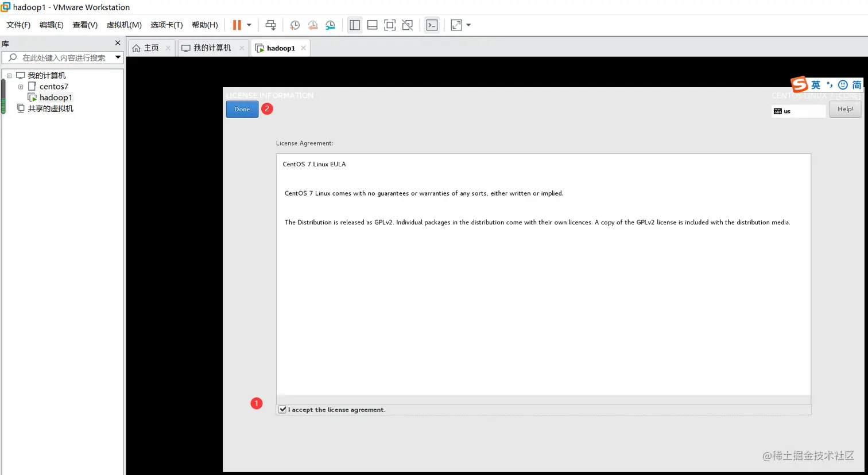Open the 文件(F) menu
Screen dimensions: 868x475
[18, 25]
